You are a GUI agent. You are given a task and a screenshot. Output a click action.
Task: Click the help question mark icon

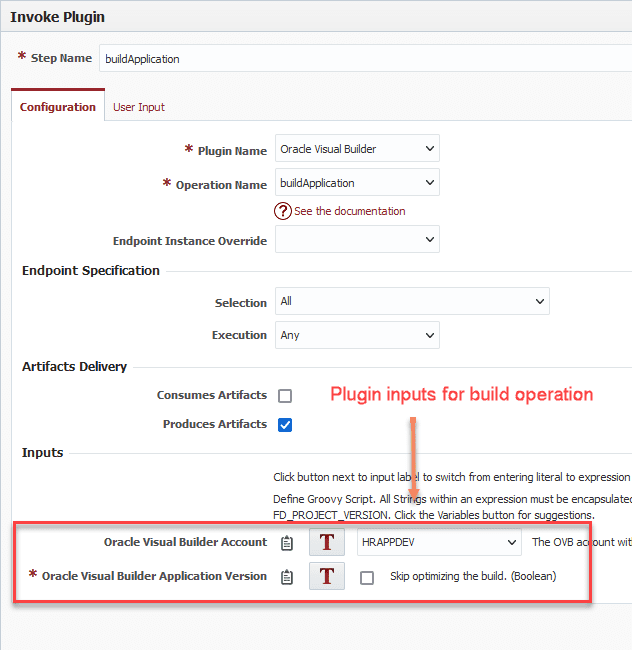(282, 211)
